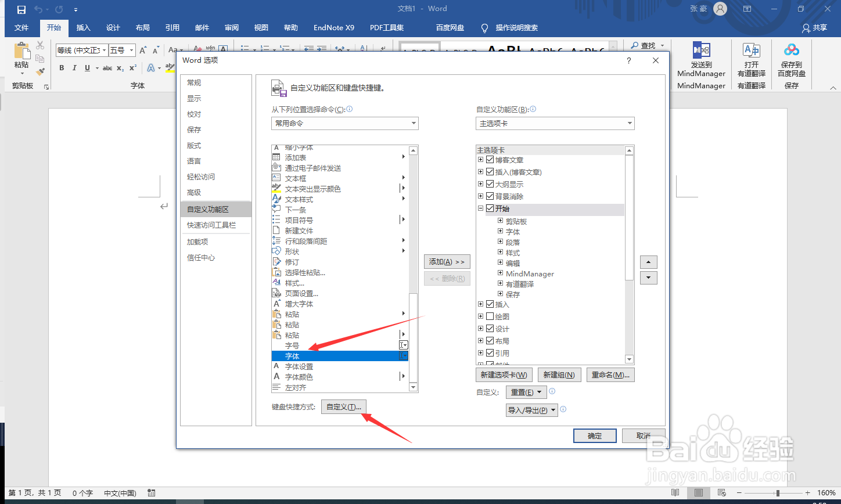Select 信任中心 in options sidebar
The height and width of the screenshot is (504, 841).
[215, 258]
